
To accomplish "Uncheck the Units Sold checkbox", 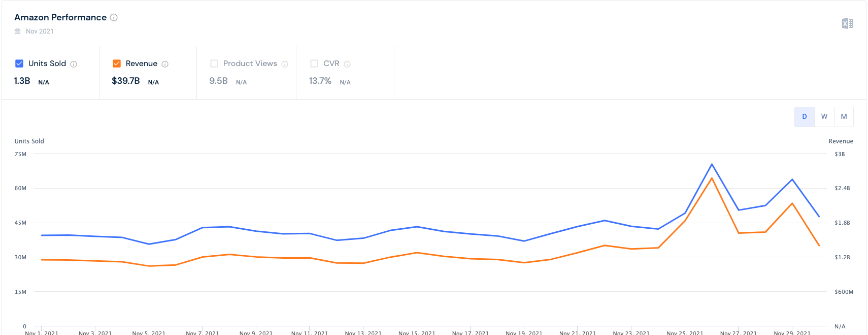I will click(19, 64).
